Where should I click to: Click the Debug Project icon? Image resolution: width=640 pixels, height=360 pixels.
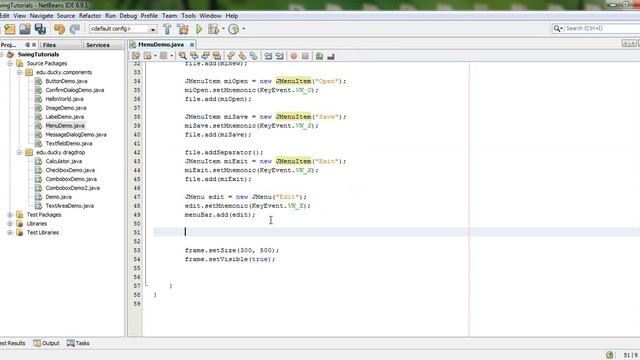pyautogui.click(x=213, y=29)
